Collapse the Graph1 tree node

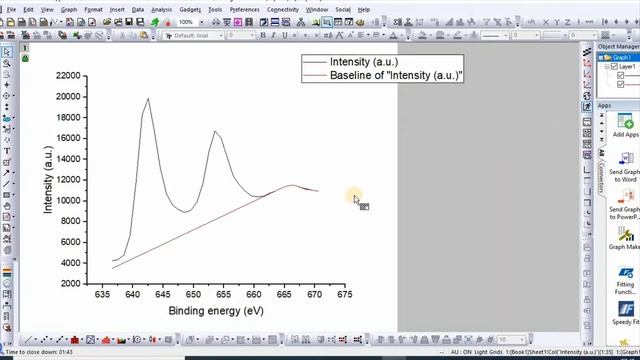tap(601, 58)
